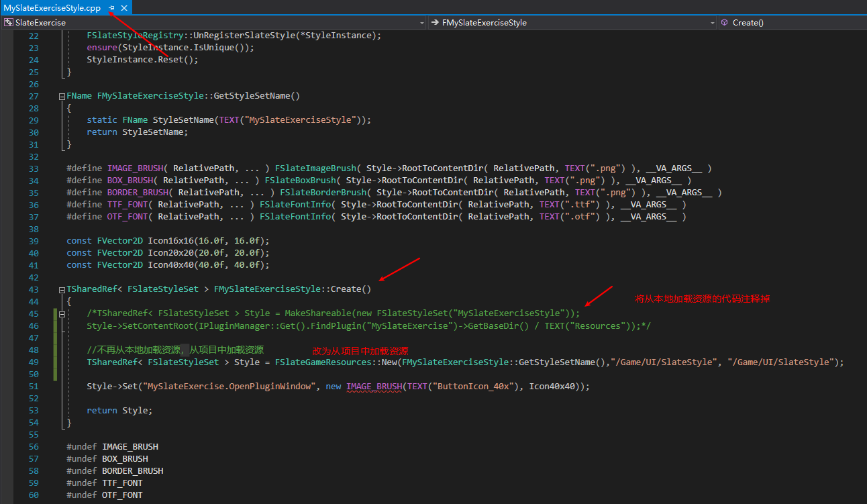Click line number 49
867x504 pixels.
click(34, 362)
